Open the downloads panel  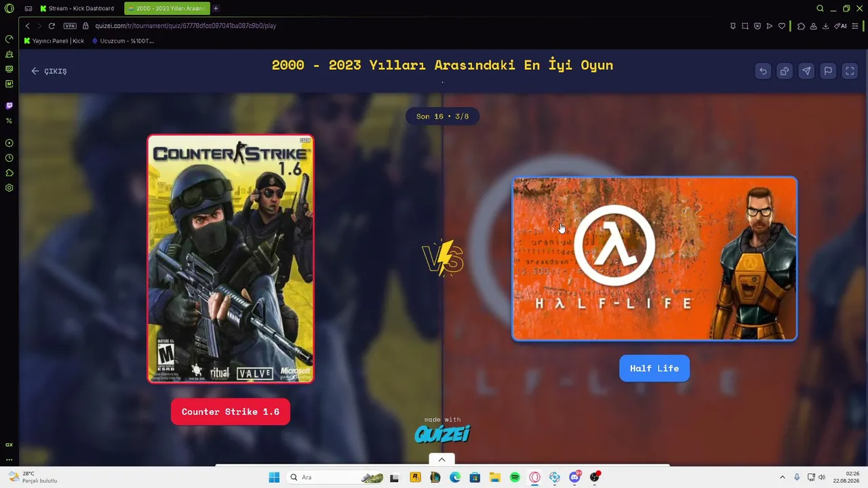coord(825,26)
